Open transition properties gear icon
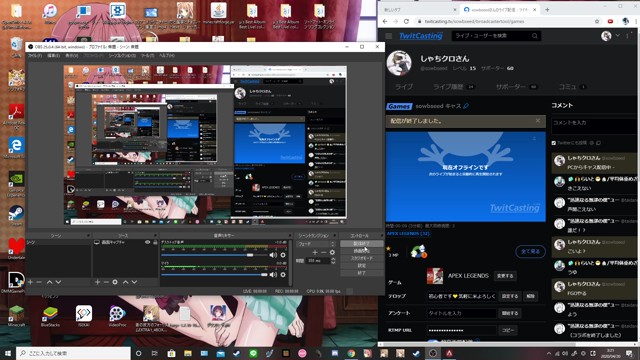This screenshot has width=640, height=360. [332, 252]
